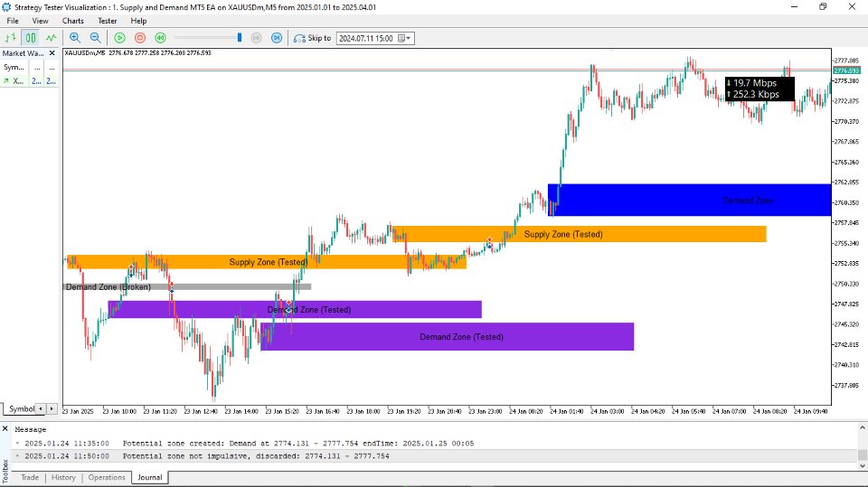Click the current price tag 2776.593
Image resolution: width=868 pixels, height=487 pixels.
coord(846,70)
